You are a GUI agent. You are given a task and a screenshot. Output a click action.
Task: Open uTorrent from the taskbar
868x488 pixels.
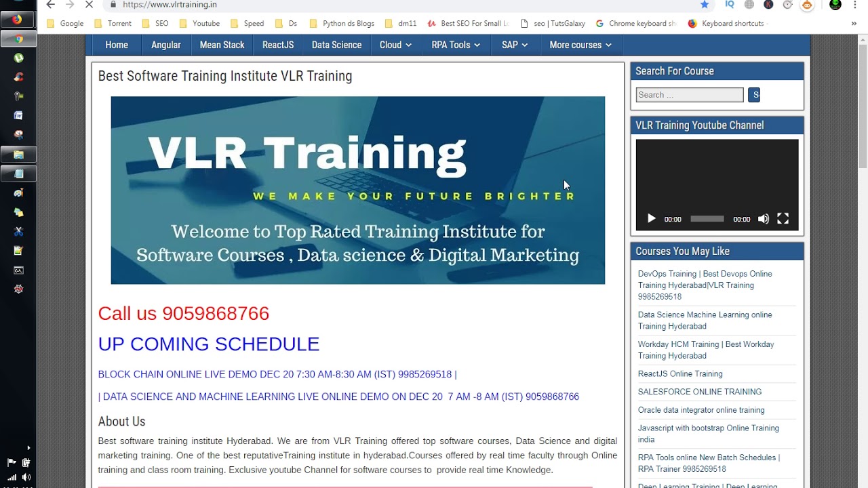18,58
